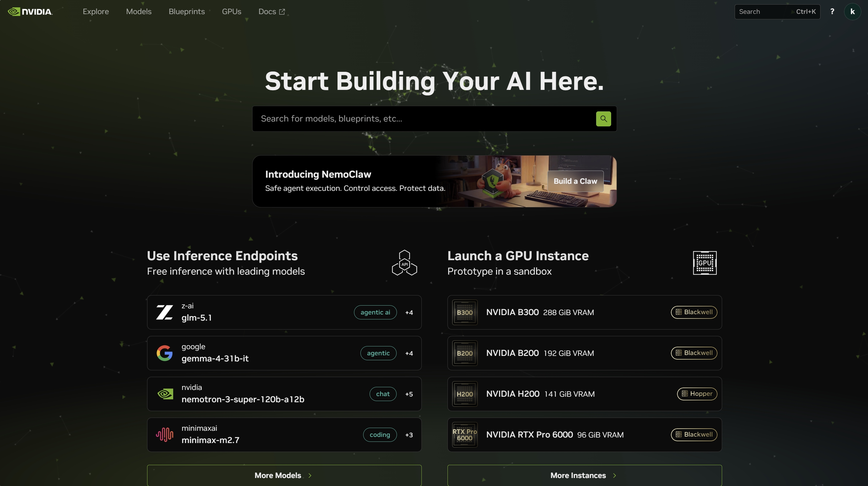
Task: Open the Blueprints menu item
Action: tap(187, 12)
